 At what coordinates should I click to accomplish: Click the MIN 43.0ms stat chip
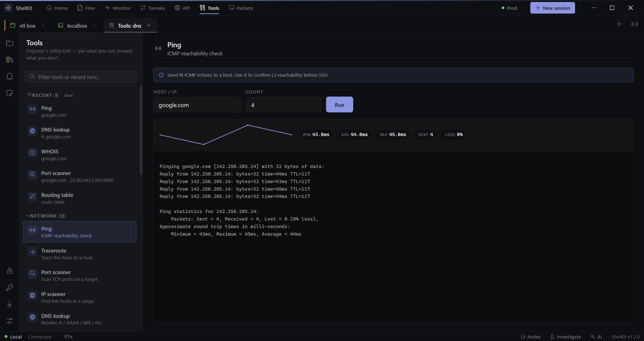316,135
